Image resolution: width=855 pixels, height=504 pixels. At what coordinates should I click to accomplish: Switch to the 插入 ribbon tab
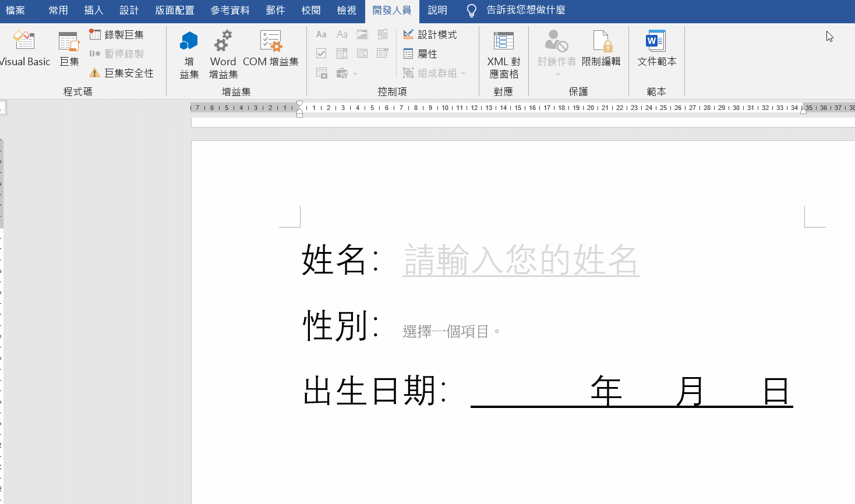pos(93,10)
